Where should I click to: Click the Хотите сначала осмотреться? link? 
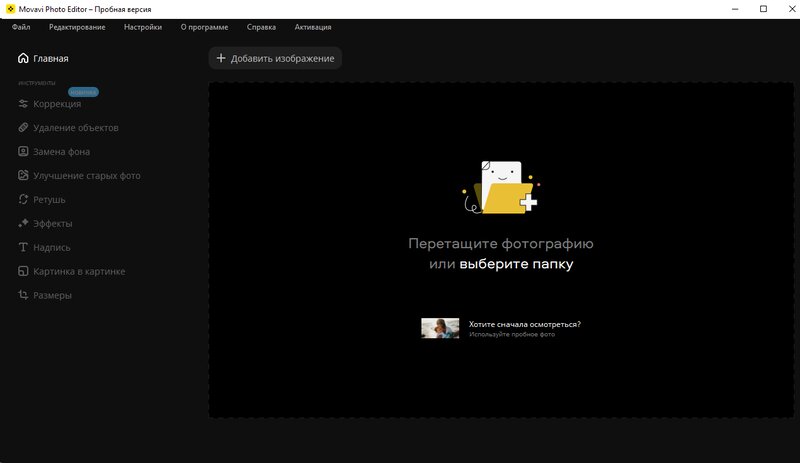tap(524, 324)
